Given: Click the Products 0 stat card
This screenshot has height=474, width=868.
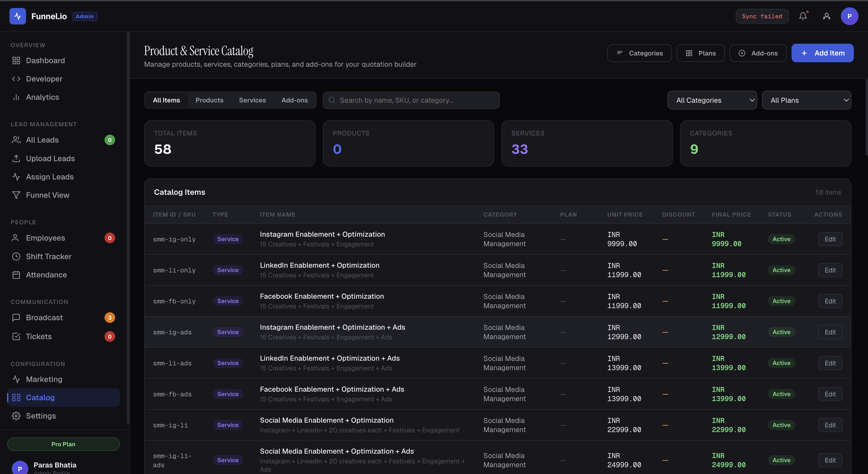Looking at the screenshot, I should (x=408, y=143).
